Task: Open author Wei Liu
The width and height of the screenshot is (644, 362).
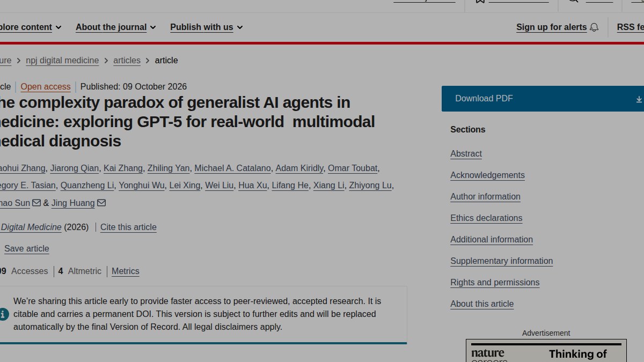Action: tap(219, 186)
